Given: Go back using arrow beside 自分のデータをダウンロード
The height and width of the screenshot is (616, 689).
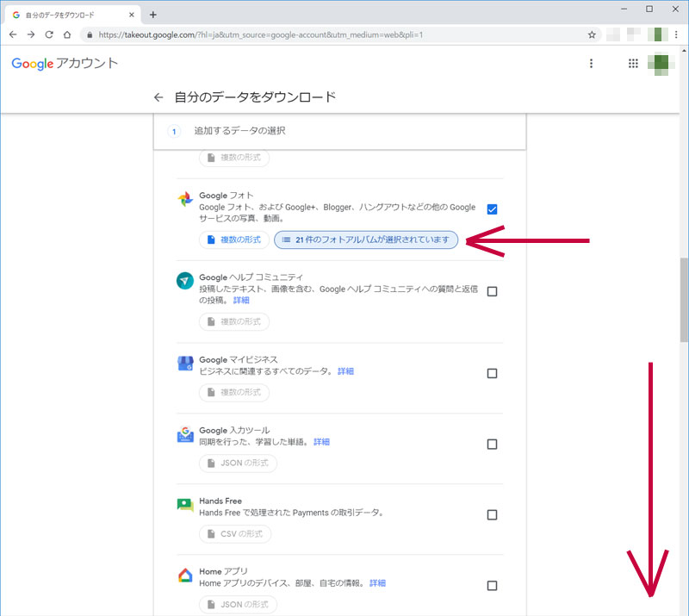Looking at the screenshot, I should (158, 97).
